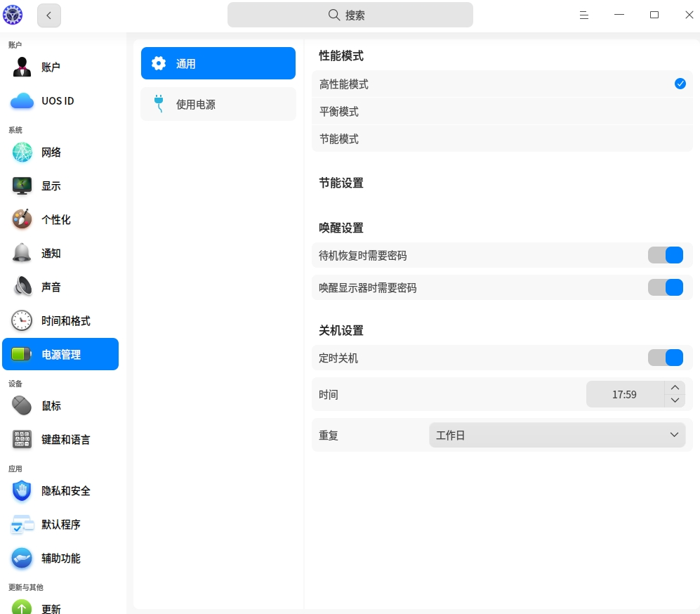Open the 键盘和语言 keyboard icon

pos(22,439)
